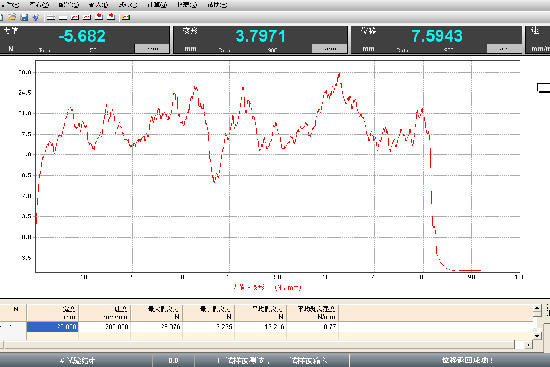Select the 0.27 cell in the results row

coord(313,327)
